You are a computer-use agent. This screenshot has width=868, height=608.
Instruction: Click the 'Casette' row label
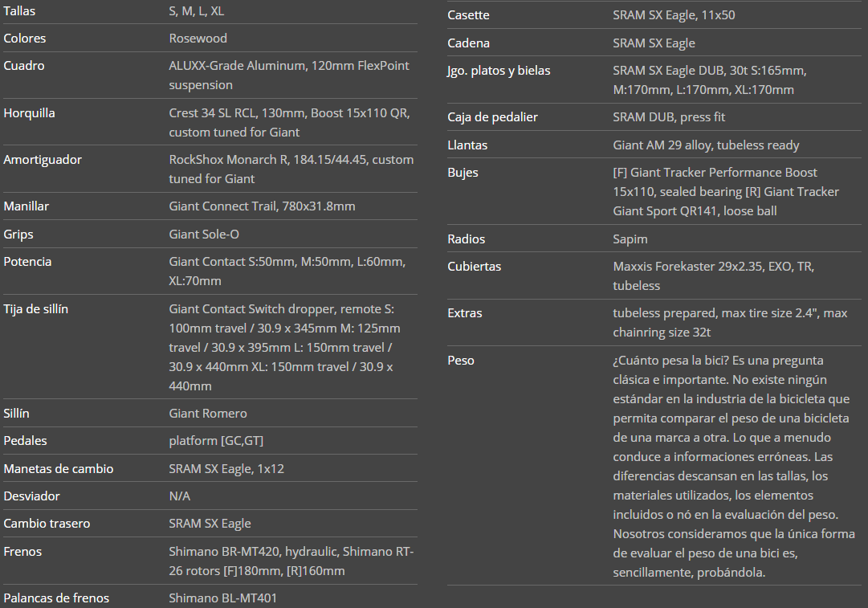coord(468,15)
